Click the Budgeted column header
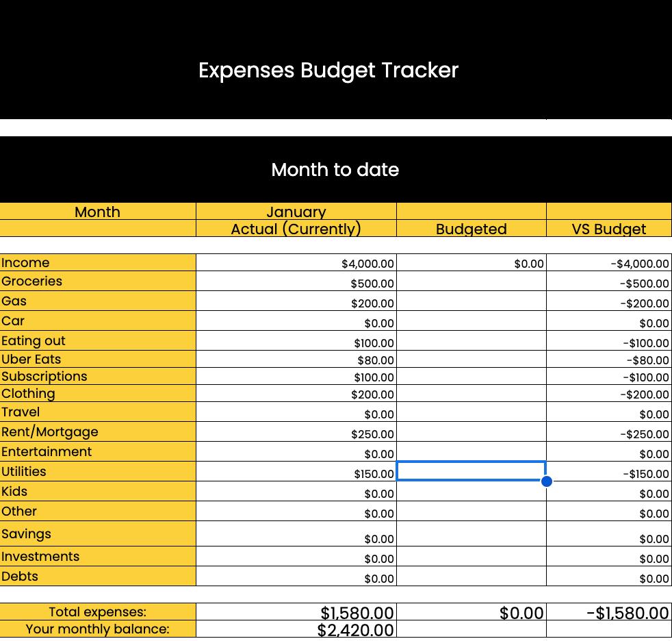 pyautogui.click(x=471, y=229)
